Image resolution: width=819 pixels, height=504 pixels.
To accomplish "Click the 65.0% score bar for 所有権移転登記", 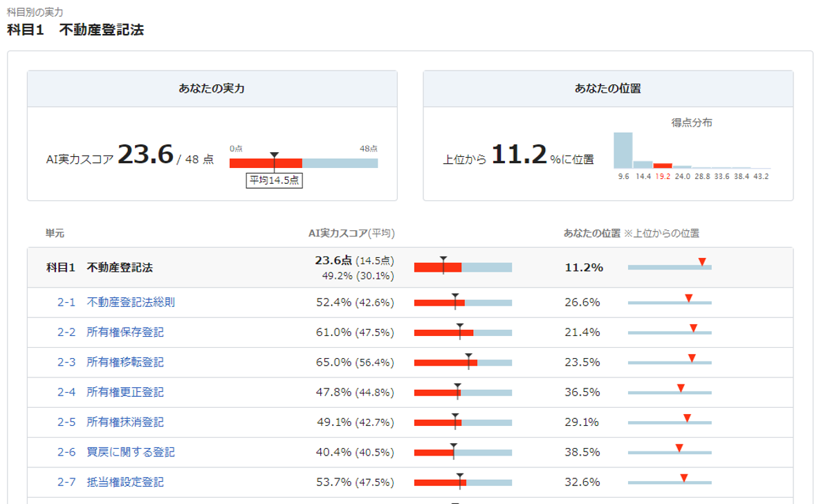I will (463, 362).
